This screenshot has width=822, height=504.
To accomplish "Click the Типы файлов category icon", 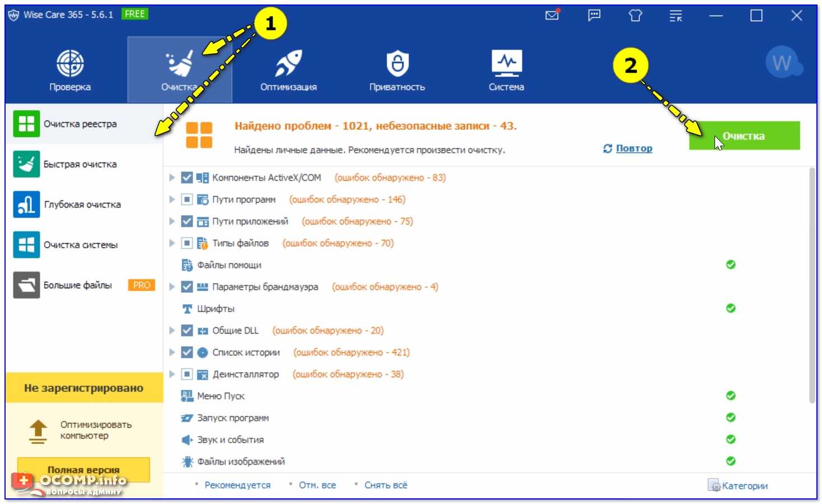I will coord(202,244).
